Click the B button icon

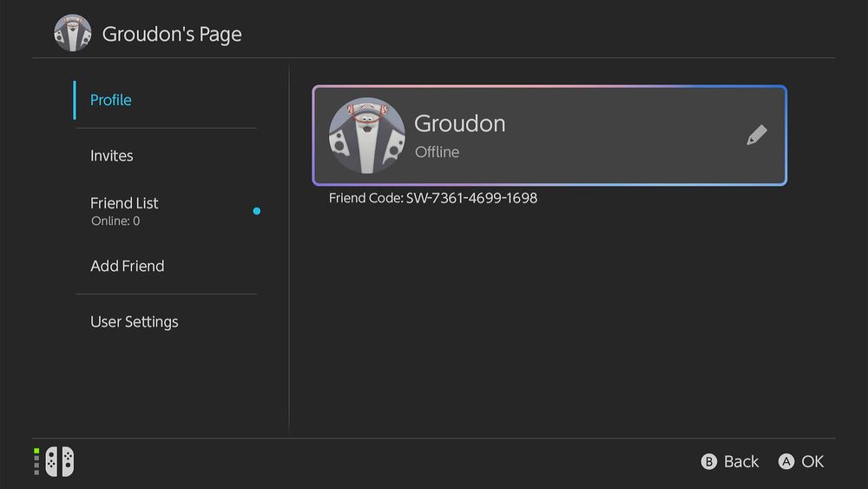pos(708,461)
